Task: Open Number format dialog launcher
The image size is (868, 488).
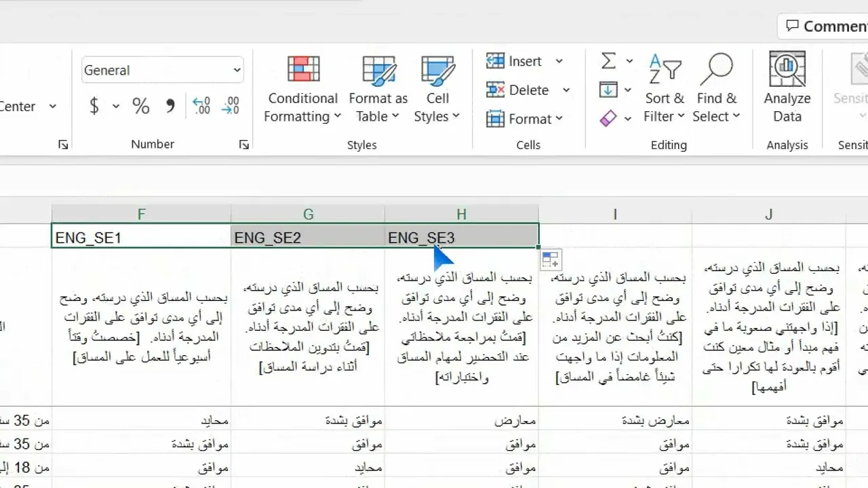Action: coord(244,144)
